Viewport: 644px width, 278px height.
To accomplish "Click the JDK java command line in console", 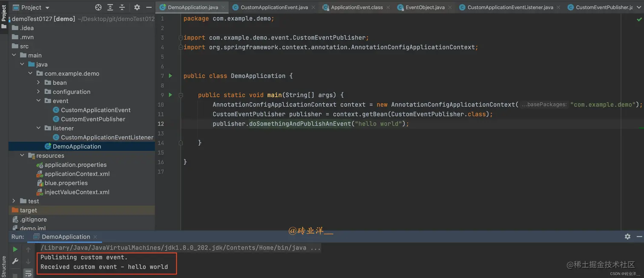I will [181, 248].
